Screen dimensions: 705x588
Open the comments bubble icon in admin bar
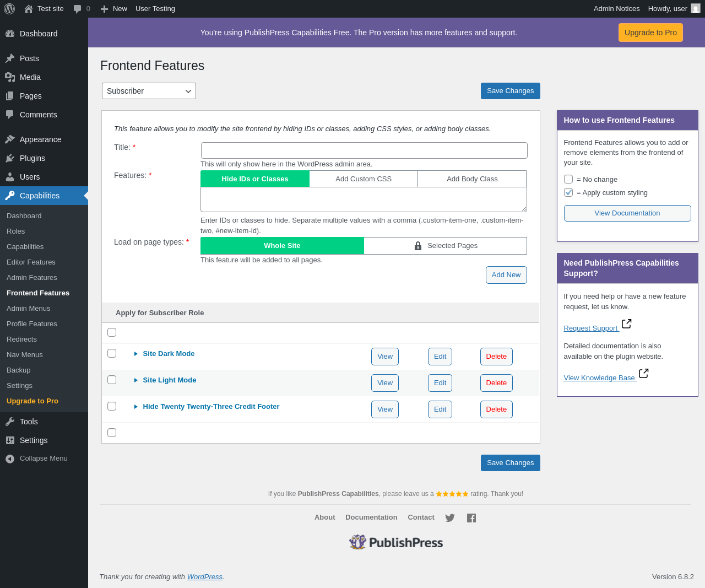[x=77, y=9]
